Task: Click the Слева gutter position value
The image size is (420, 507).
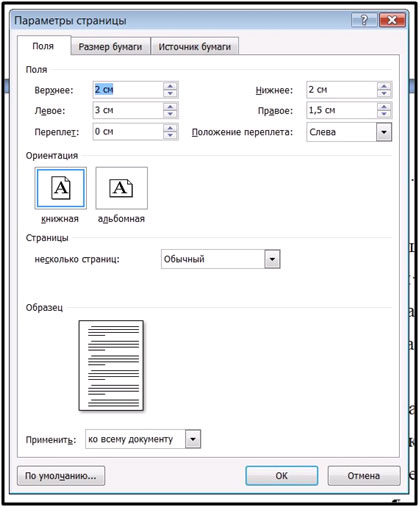Action: (x=322, y=132)
